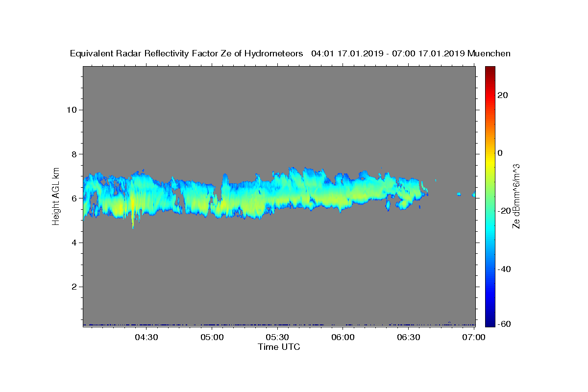
Task: Click the height tick label '4'
Action: (73, 243)
